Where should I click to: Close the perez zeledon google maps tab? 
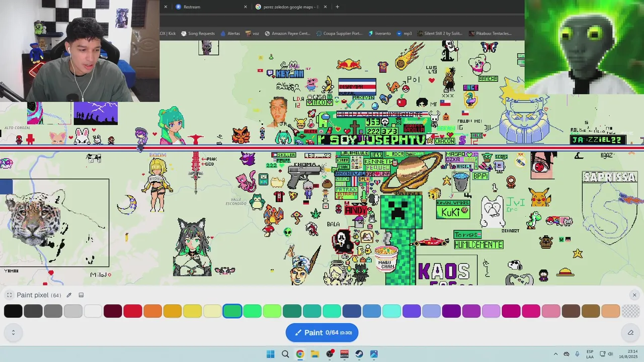tap(326, 7)
